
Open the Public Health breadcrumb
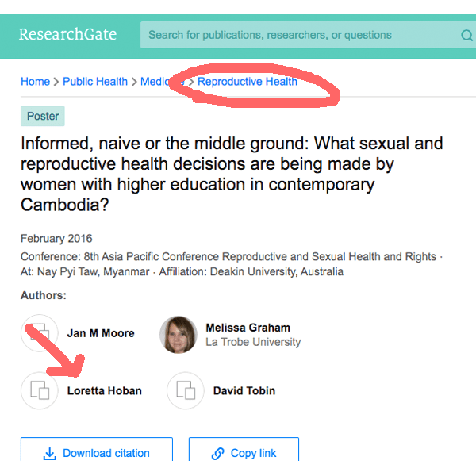(95, 82)
